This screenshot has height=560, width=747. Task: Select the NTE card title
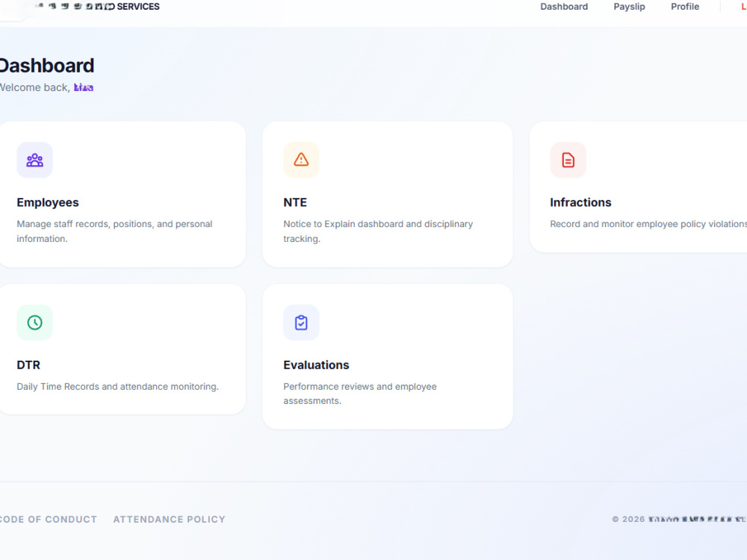[295, 202]
